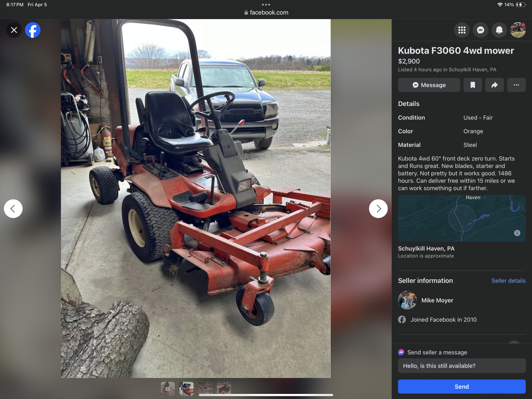532x399 pixels.
Task: Go to Facebook home via logo
Action: (33, 30)
